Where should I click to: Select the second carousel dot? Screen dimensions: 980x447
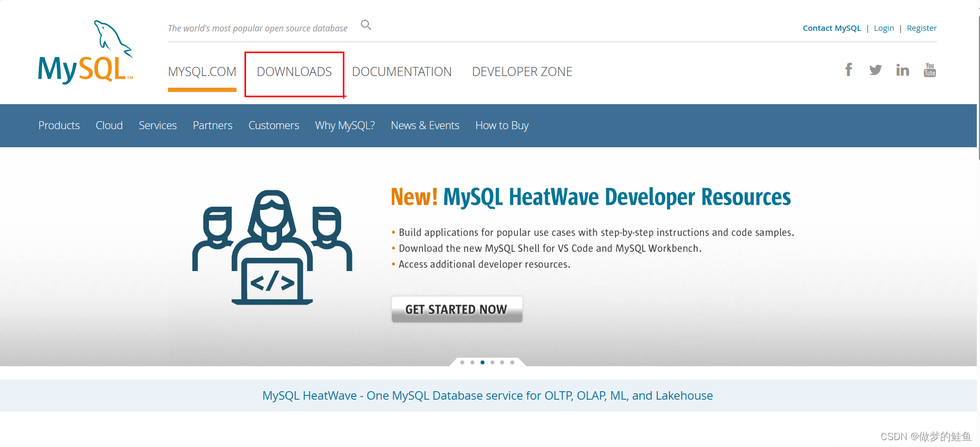tap(472, 362)
